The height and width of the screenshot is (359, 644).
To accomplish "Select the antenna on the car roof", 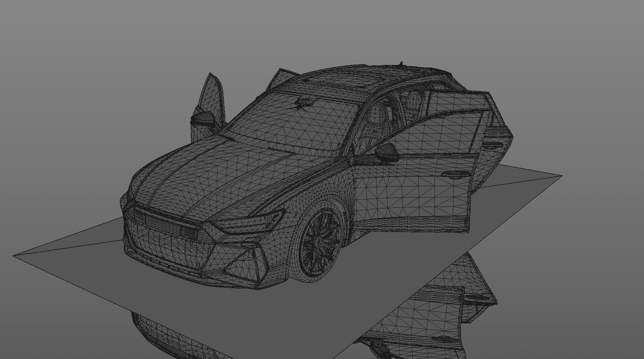I will [401, 64].
